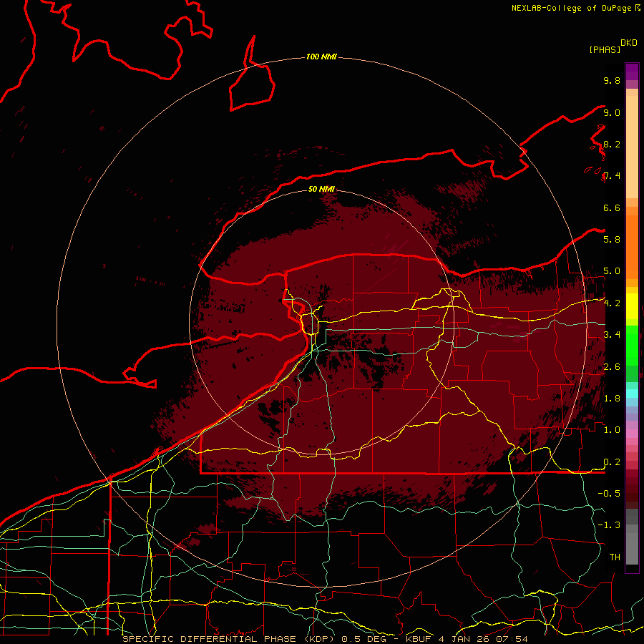Click the 3.4 value on the color scale
This screenshot has height=644, width=644.
tap(612, 334)
